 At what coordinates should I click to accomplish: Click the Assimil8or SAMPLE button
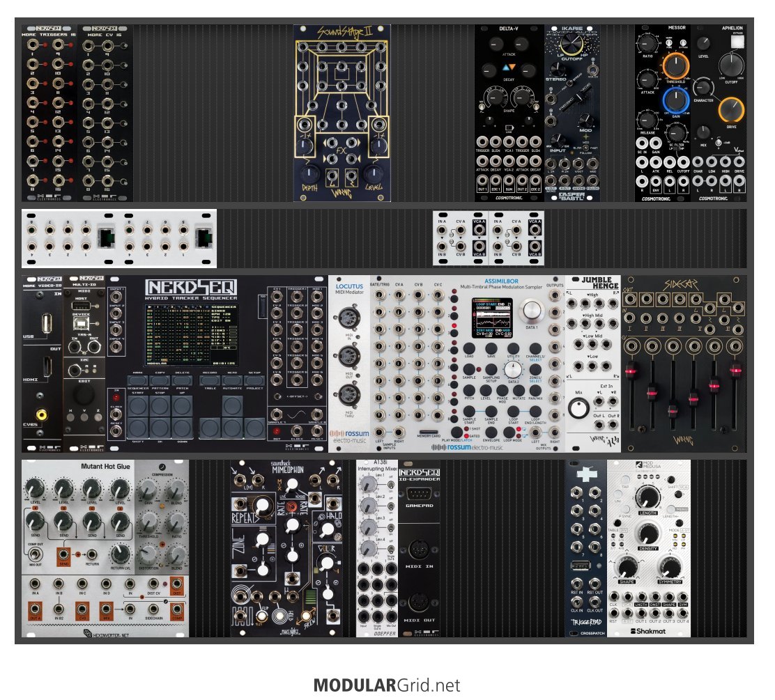click(x=468, y=370)
